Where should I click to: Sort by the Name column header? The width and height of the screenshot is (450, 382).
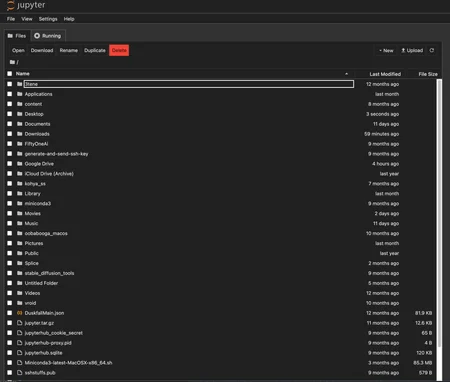click(x=23, y=74)
